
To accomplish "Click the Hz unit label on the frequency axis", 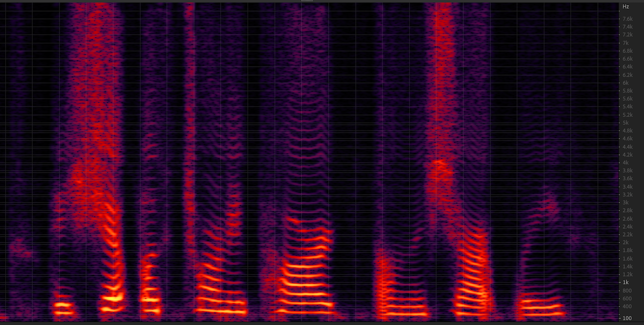I will pos(626,6).
